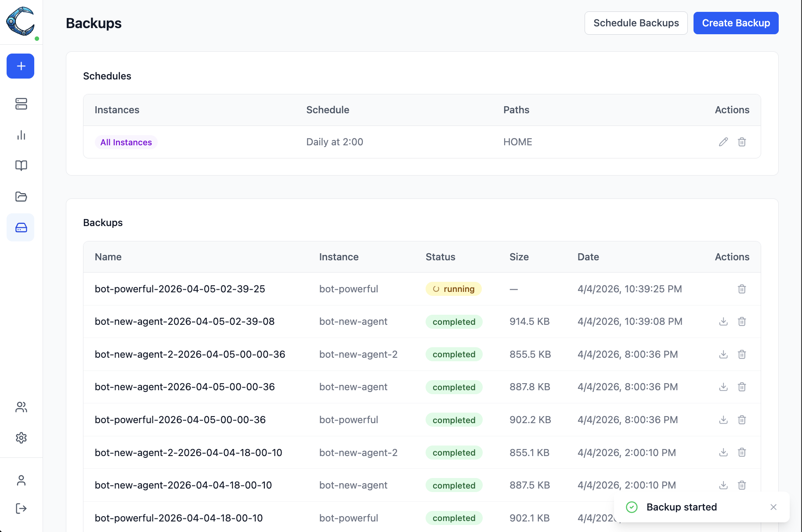Image resolution: width=802 pixels, height=532 pixels.
Task: Sort backups by the Name column header
Action: [108, 257]
